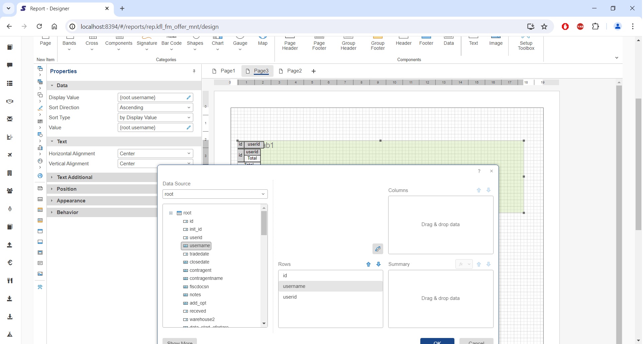Click the euro currency icon in sidebar

10,263
